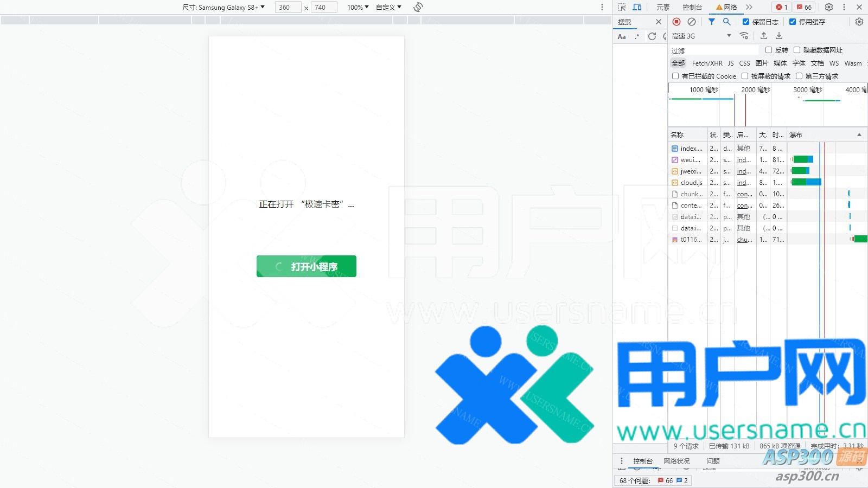
Task: Click the green 打开小程序 button
Action: [x=307, y=266]
